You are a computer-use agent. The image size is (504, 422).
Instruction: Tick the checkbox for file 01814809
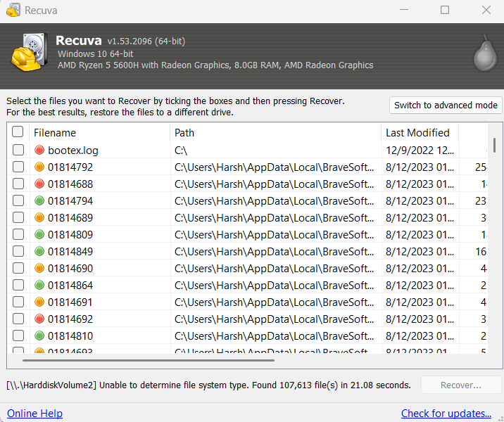(18, 235)
